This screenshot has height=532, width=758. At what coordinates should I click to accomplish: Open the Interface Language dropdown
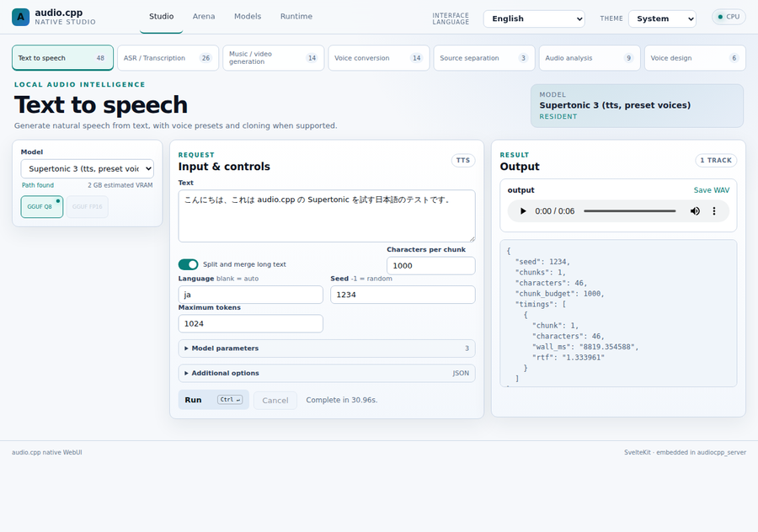point(534,19)
